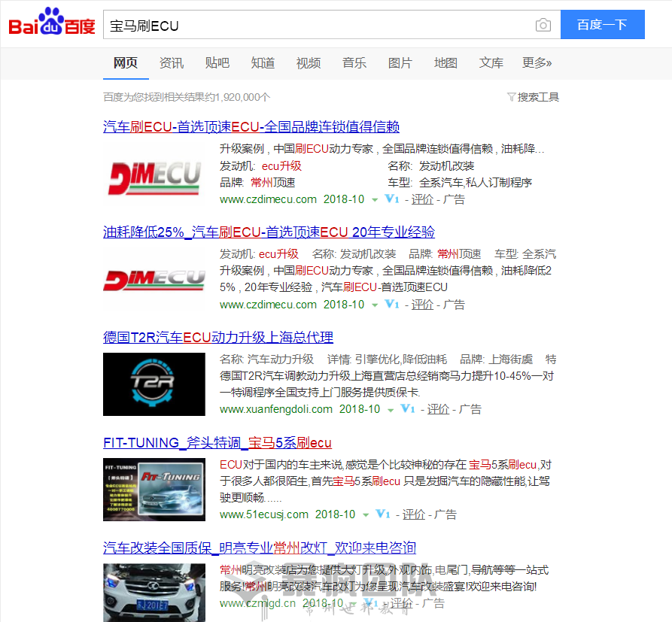The image size is (672, 622).
Task: Click text 名称: 汽车动力升级
Action: [x=266, y=359]
